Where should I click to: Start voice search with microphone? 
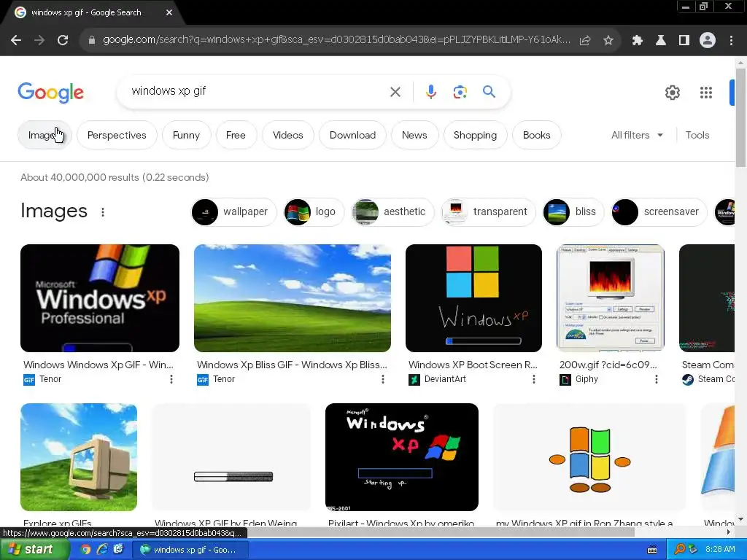coord(431,92)
